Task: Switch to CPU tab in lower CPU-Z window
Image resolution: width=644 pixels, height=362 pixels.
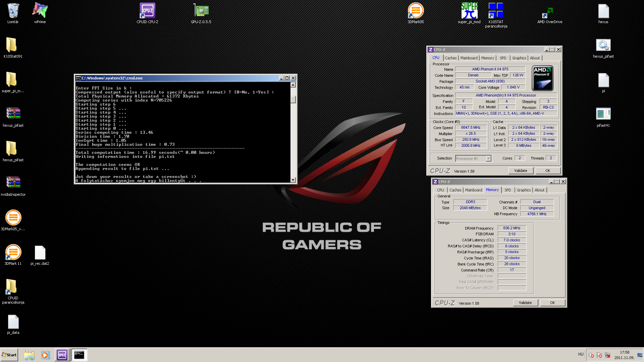Action: point(440,190)
